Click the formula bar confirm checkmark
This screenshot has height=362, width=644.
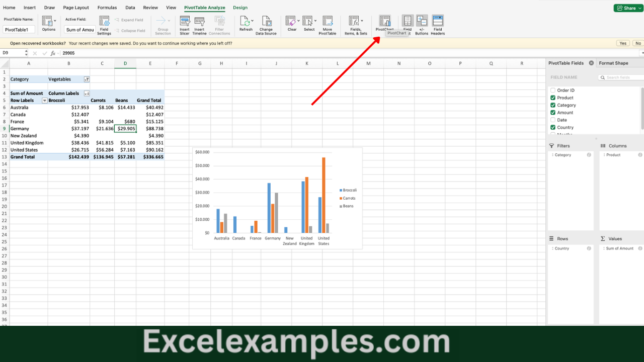44,53
